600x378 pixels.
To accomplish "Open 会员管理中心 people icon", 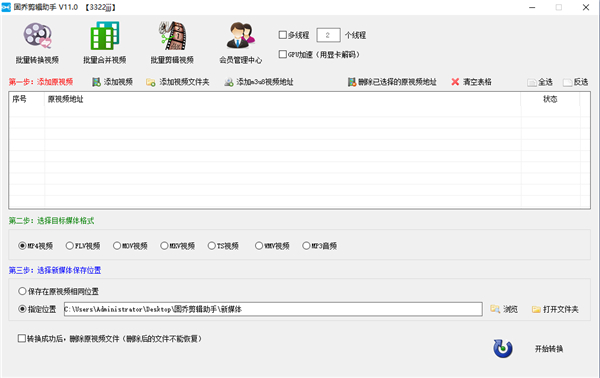I will (x=240, y=35).
